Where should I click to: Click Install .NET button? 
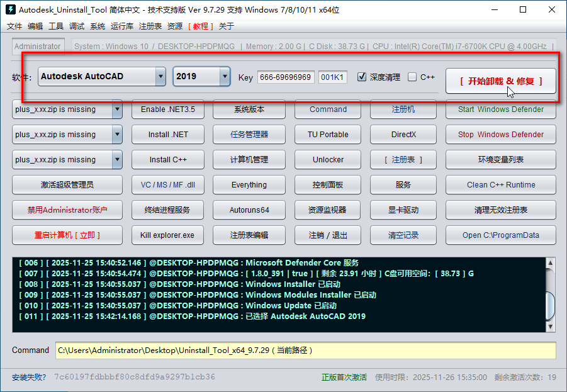coord(168,135)
